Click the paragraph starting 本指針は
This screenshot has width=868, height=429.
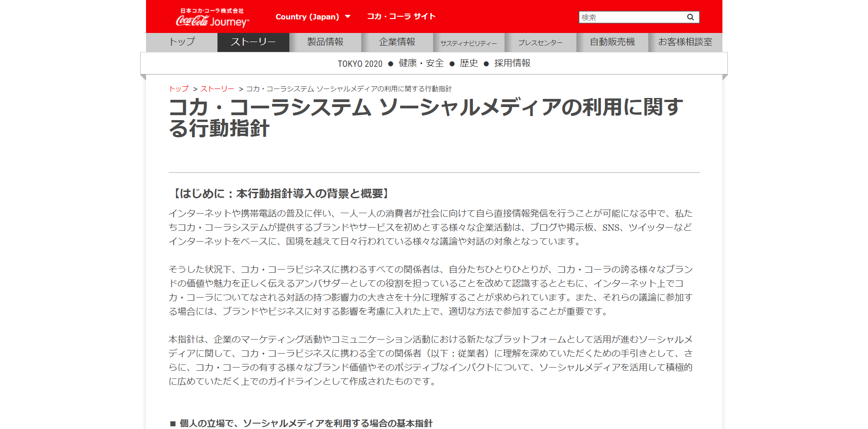(431, 360)
